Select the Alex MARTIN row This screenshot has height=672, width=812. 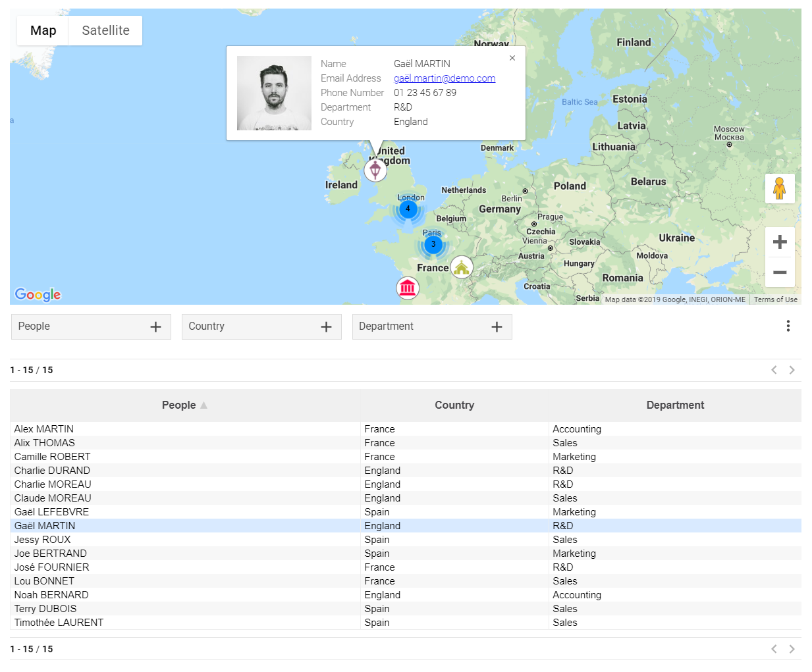(44, 429)
